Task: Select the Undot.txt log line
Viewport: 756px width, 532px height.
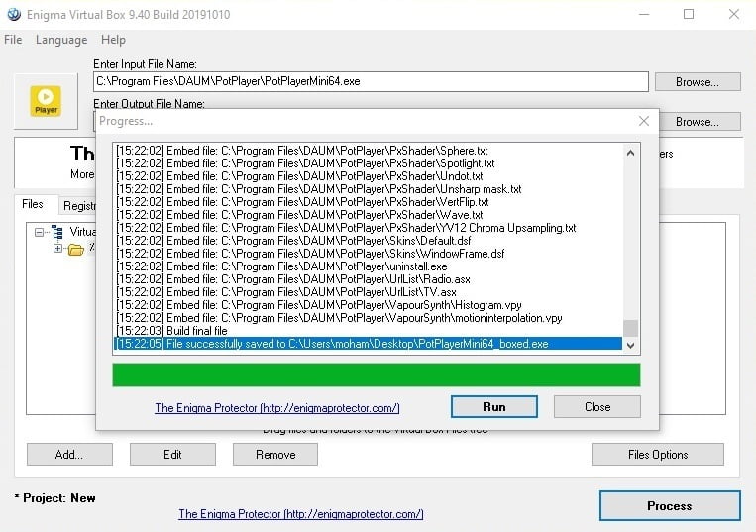Action: tap(368, 176)
